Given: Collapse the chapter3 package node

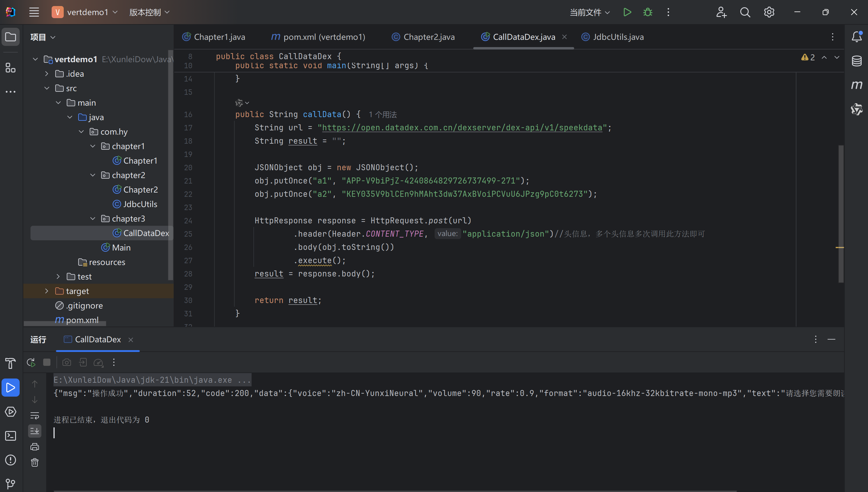Looking at the screenshot, I should click(93, 219).
